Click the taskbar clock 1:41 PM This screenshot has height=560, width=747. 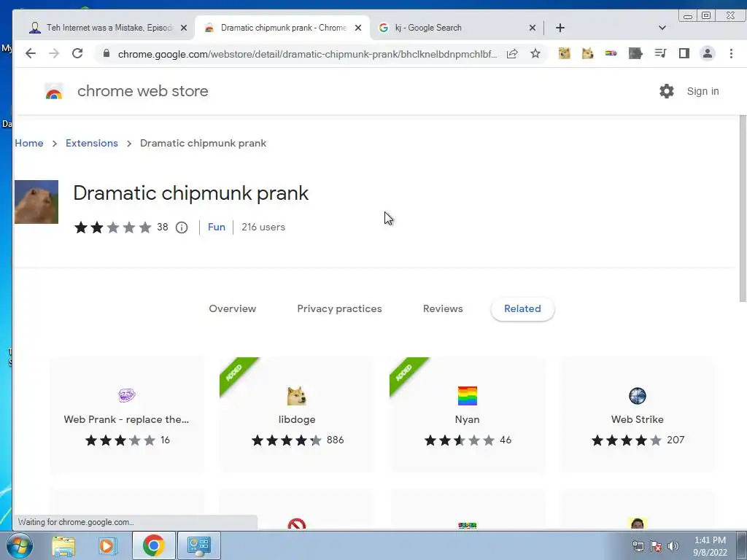[710, 540]
